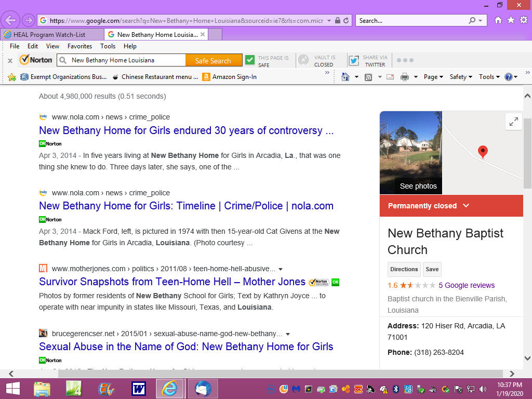Expand the map with the fullscreen arrows icon
The height and width of the screenshot is (399, 532).
[514, 121]
